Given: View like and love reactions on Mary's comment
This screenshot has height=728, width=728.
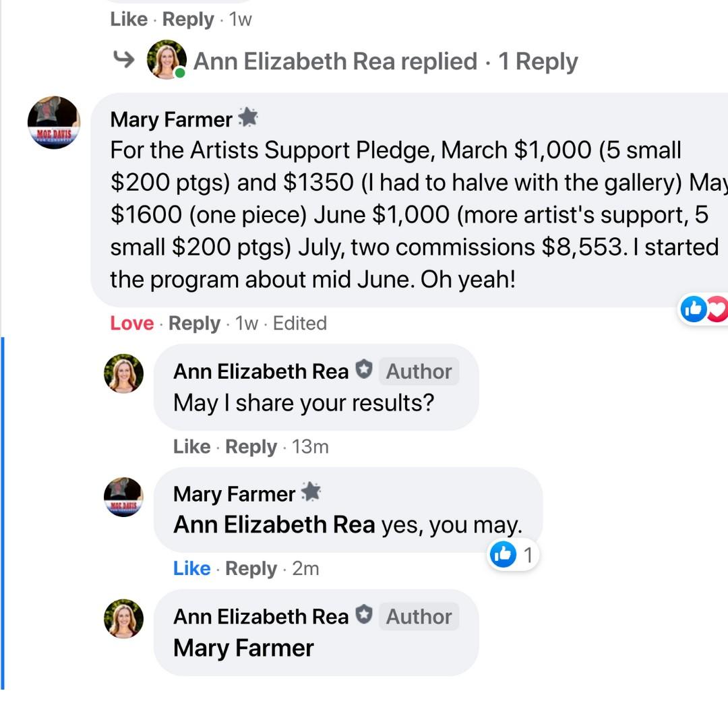Looking at the screenshot, I should [x=704, y=309].
